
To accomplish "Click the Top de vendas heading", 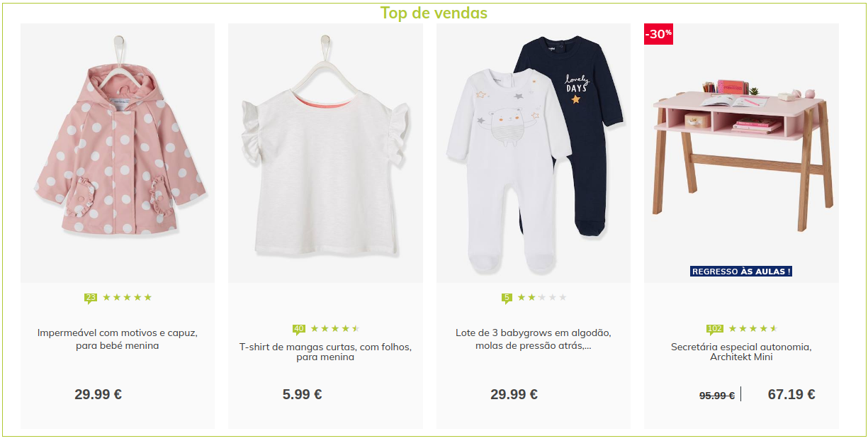I will [434, 13].
